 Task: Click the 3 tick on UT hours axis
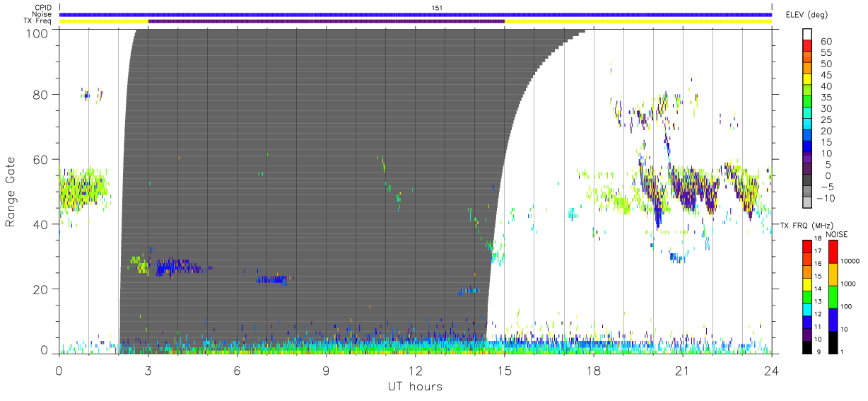point(148,370)
